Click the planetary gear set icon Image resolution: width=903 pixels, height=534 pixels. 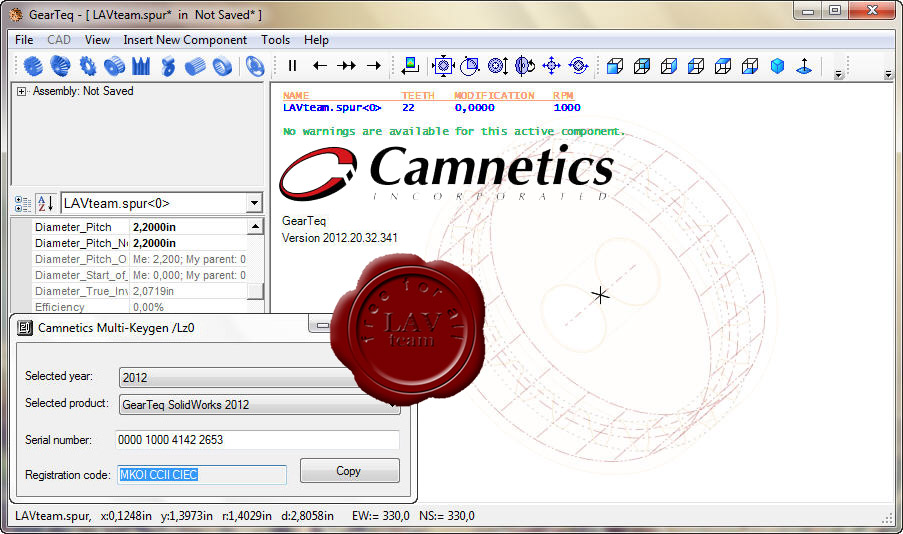255,66
